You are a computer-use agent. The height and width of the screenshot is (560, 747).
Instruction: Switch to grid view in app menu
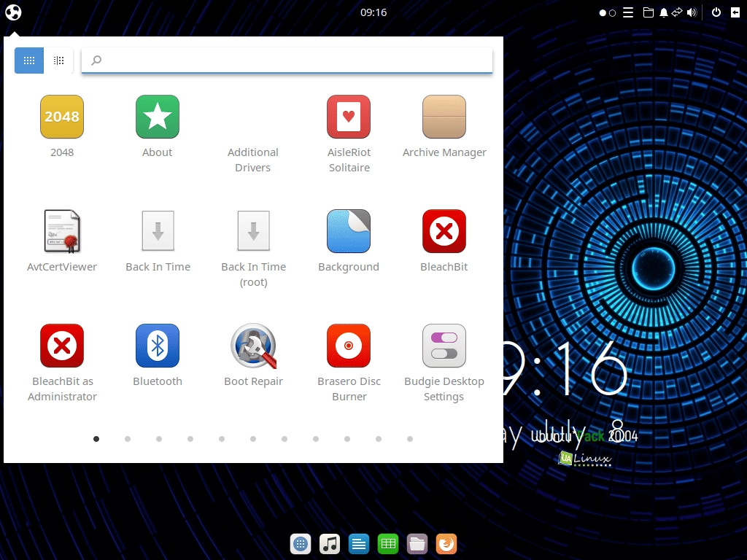[x=29, y=61]
